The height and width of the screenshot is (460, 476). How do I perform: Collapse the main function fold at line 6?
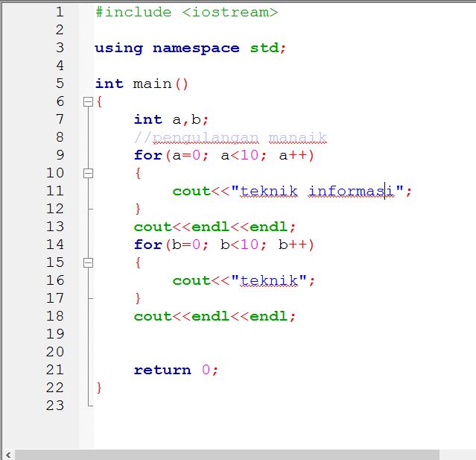click(88, 102)
